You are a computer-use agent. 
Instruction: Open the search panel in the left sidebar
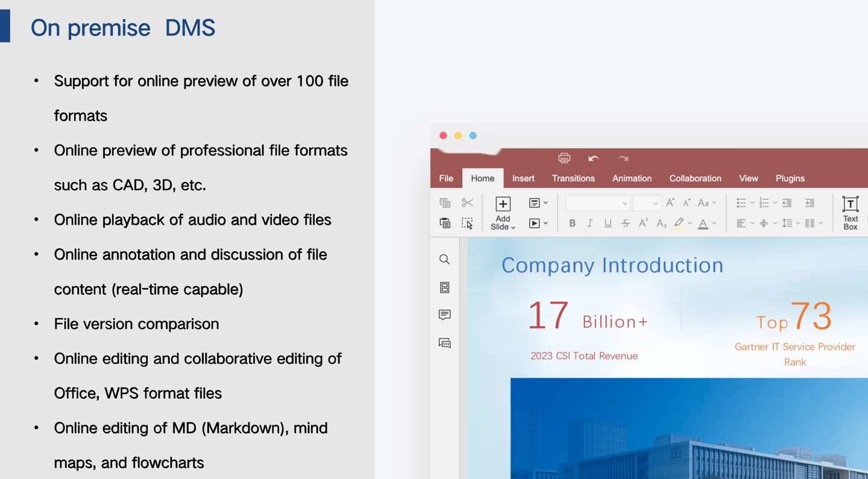[445, 260]
